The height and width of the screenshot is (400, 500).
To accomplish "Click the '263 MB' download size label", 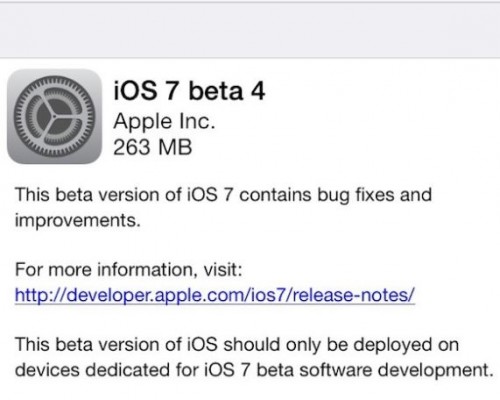I will (x=153, y=147).
